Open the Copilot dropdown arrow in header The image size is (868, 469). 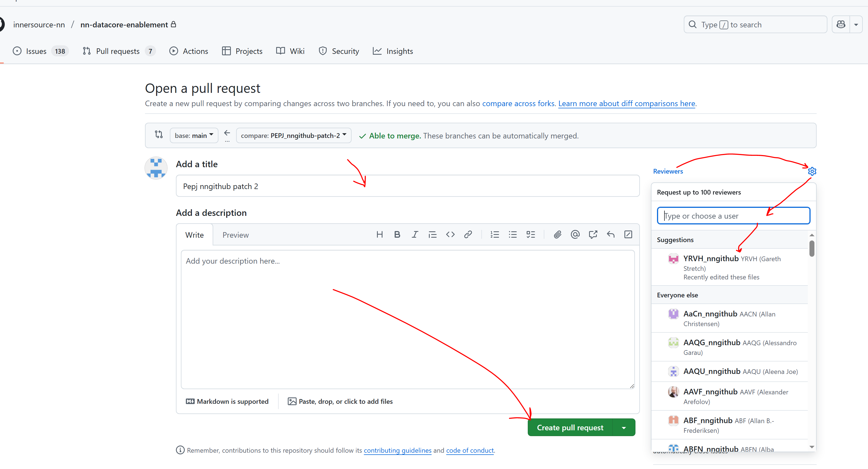tap(856, 25)
